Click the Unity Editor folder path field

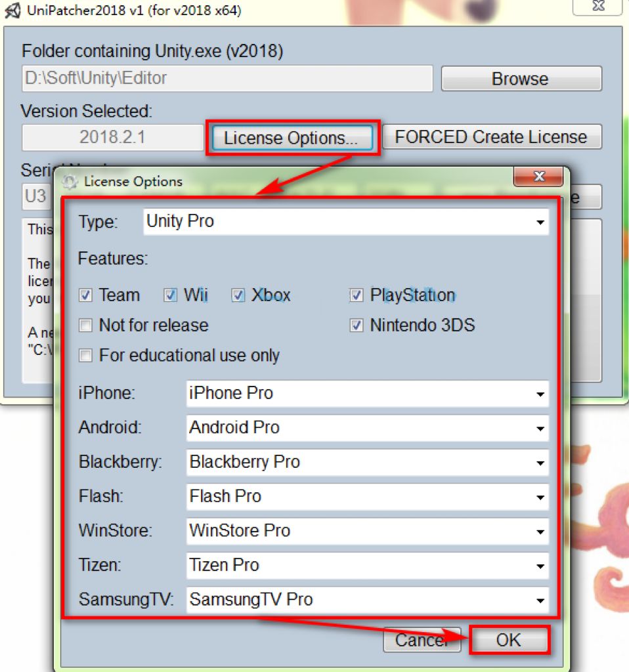227,79
